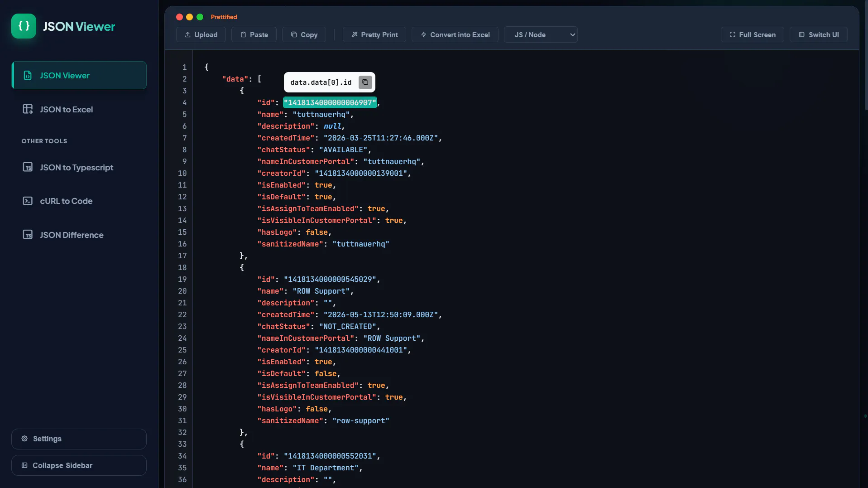Click the "2026-05-13T12:50:09.000Z" createdTime value

pos(381,314)
